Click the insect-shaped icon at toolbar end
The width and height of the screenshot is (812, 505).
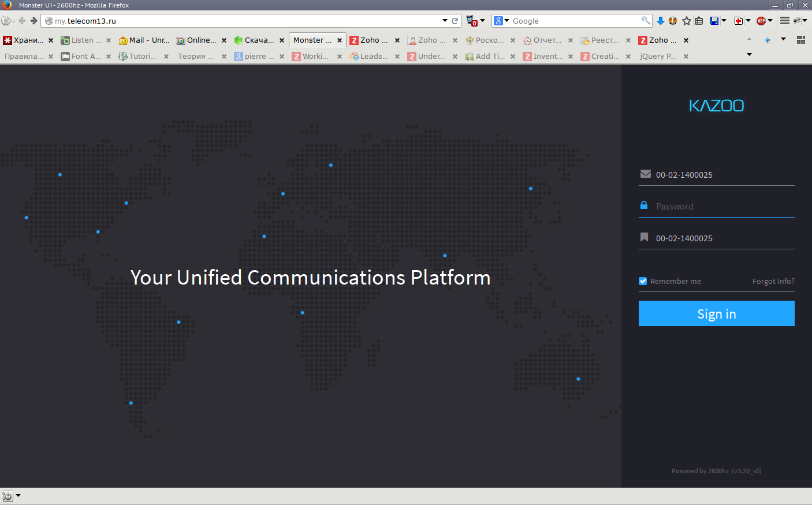click(x=798, y=21)
